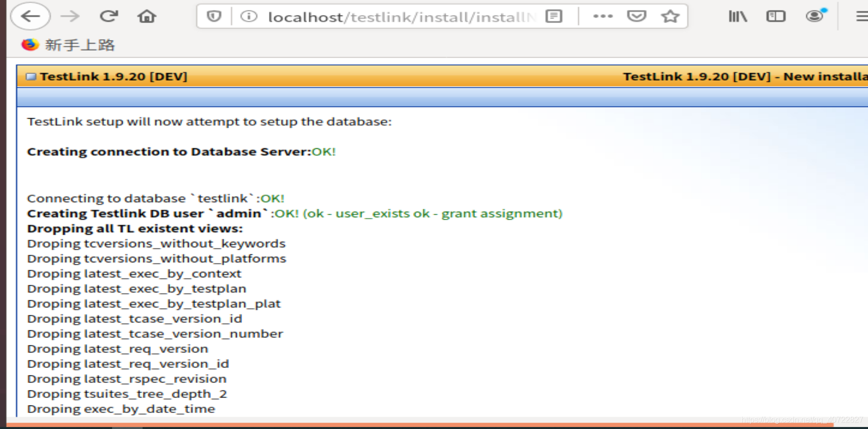
Task: Save page to Pocket
Action: [636, 17]
